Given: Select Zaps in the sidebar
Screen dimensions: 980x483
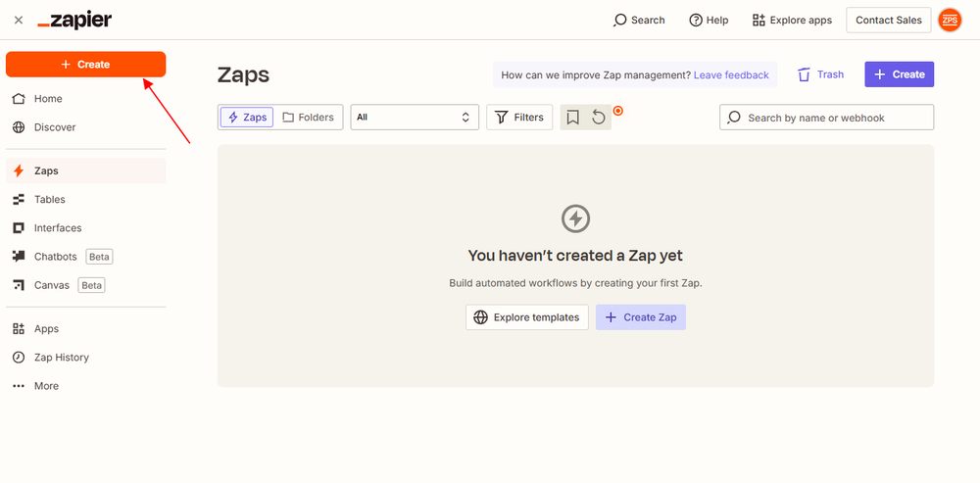Looking at the screenshot, I should tap(85, 170).
